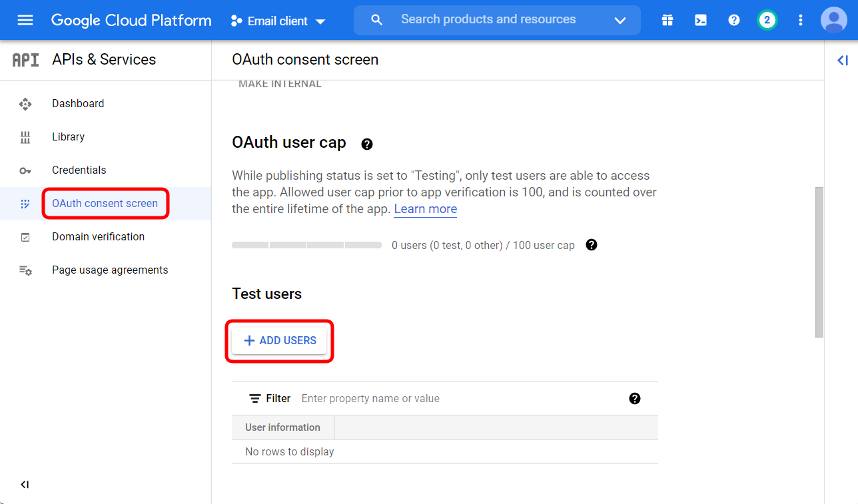Show help for OAuth user cap heading

pyautogui.click(x=367, y=144)
